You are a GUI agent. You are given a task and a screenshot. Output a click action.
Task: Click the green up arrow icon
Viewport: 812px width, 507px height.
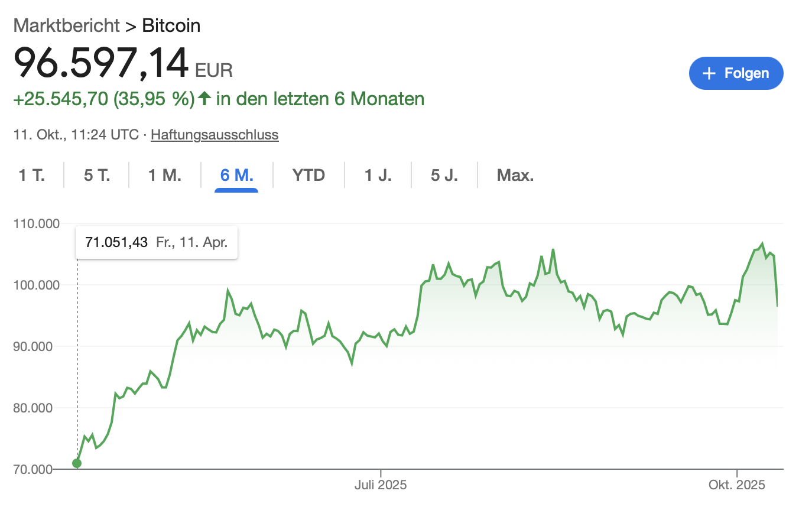(204, 99)
